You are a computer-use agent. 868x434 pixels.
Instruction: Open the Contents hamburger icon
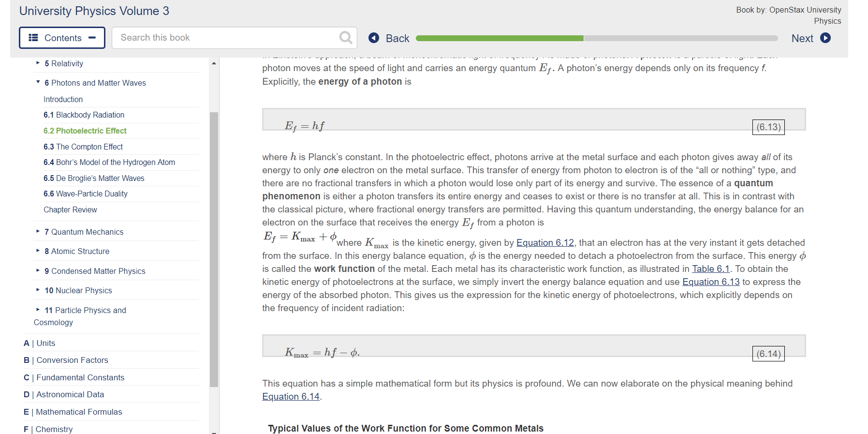tap(33, 38)
